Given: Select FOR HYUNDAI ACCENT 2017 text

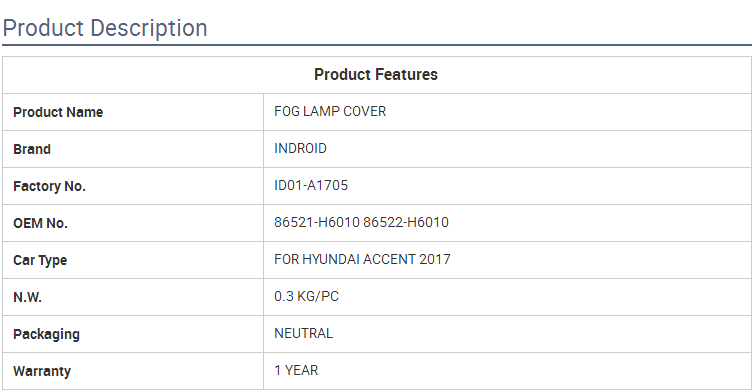Looking at the screenshot, I should click(x=362, y=259).
